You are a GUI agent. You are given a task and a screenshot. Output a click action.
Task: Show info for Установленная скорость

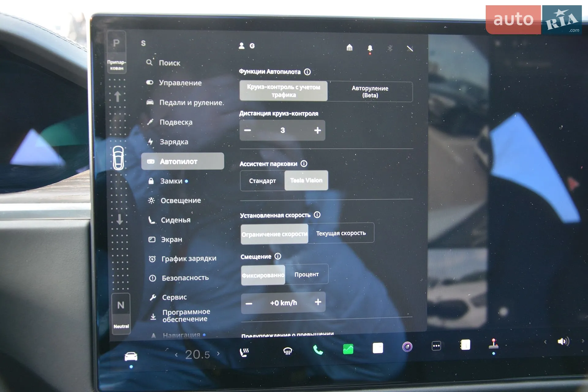(317, 215)
